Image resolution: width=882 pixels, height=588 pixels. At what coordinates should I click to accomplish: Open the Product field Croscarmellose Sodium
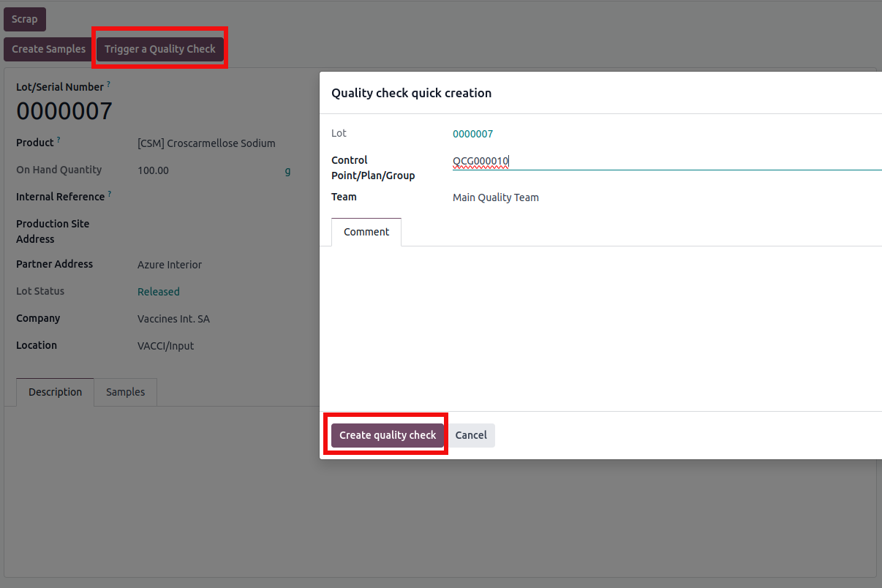tap(206, 143)
